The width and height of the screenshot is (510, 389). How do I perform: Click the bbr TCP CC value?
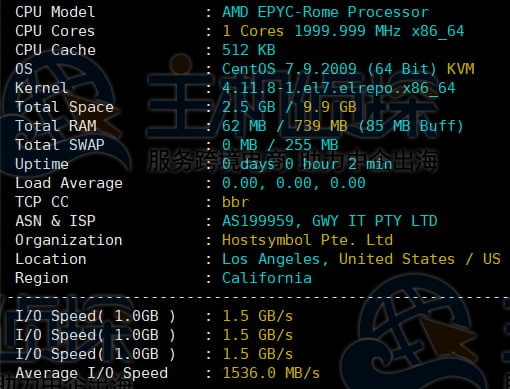235,202
